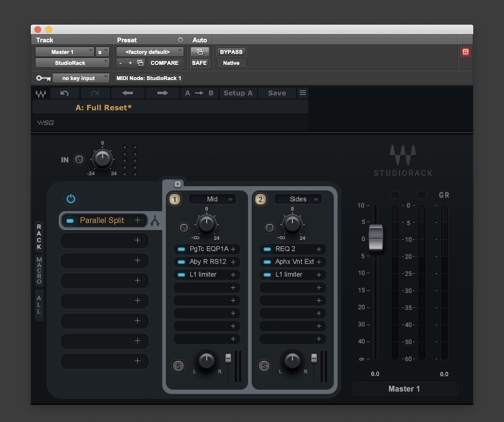This screenshot has height=422, width=504.
Task: Bypass PgTc EQP1A with its blue light
Action: coord(182,249)
